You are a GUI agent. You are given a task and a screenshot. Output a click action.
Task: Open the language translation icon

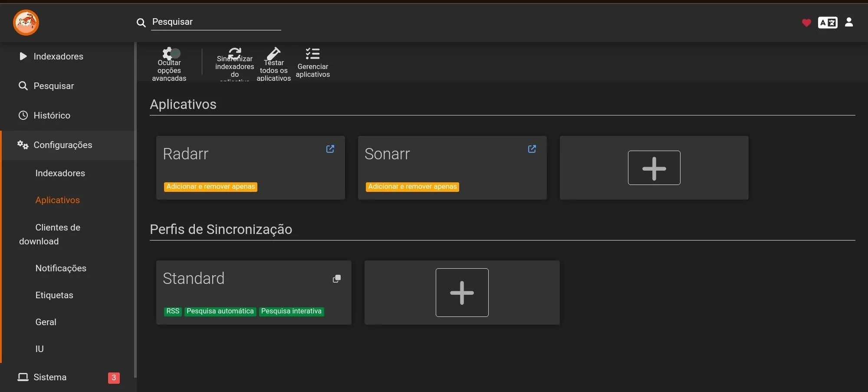pyautogui.click(x=827, y=23)
